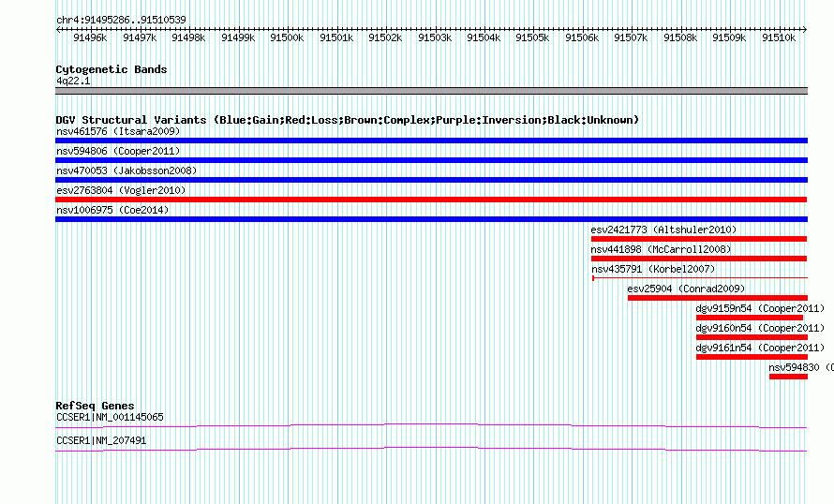Screen dimensions: 834x504
Task: Click the red loss bar under nsv441898
Action: (x=699, y=259)
